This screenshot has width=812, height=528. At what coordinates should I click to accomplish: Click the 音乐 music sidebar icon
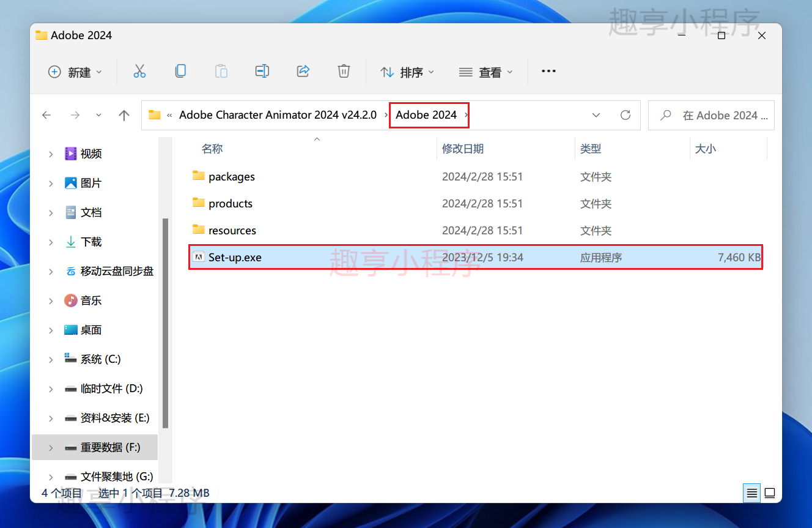click(70, 300)
